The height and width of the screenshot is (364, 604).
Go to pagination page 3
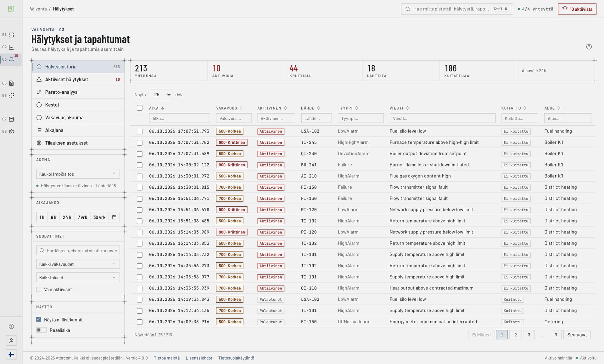click(x=529, y=335)
